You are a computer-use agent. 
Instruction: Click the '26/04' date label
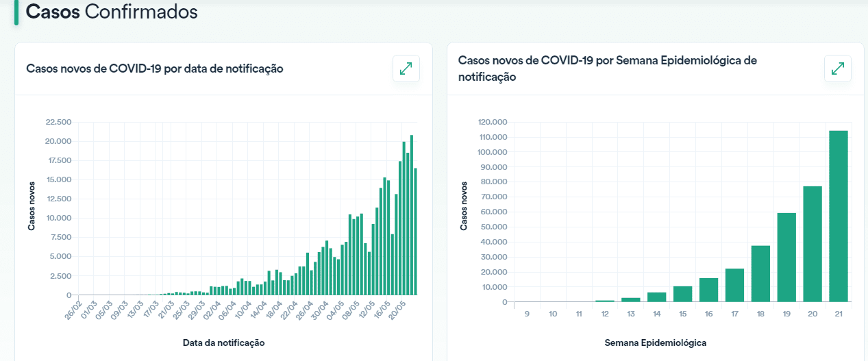pos(306,309)
